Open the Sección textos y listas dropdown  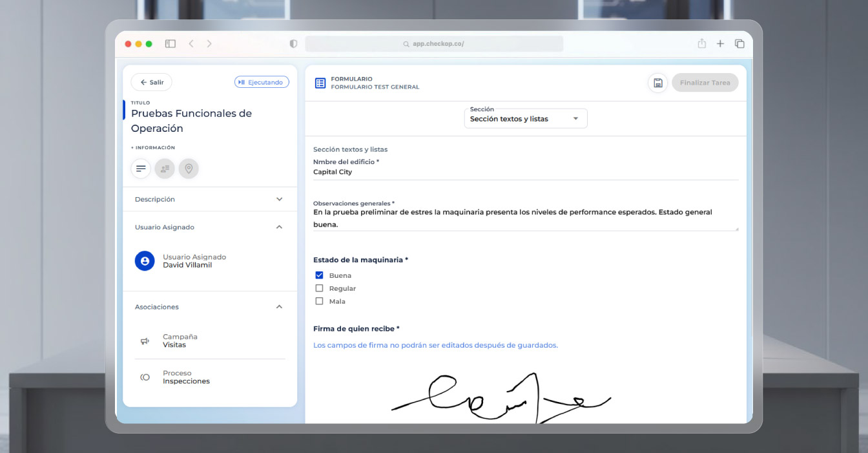coord(526,119)
